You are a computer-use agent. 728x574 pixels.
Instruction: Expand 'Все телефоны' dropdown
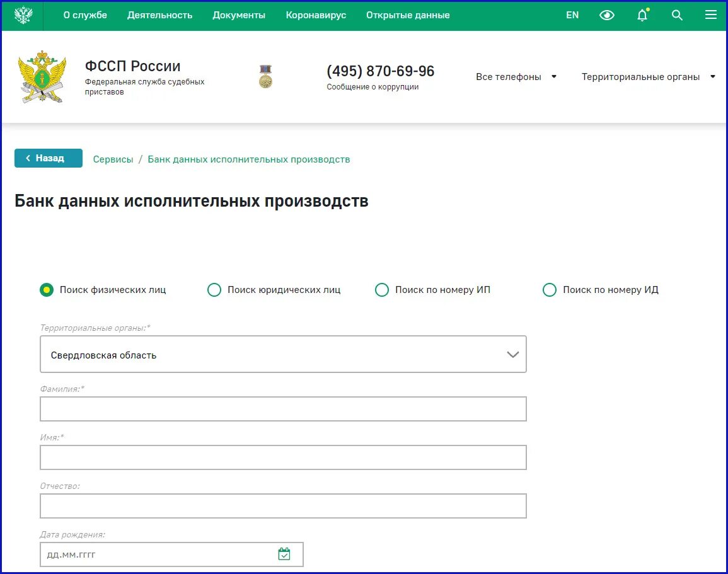click(516, 77)
